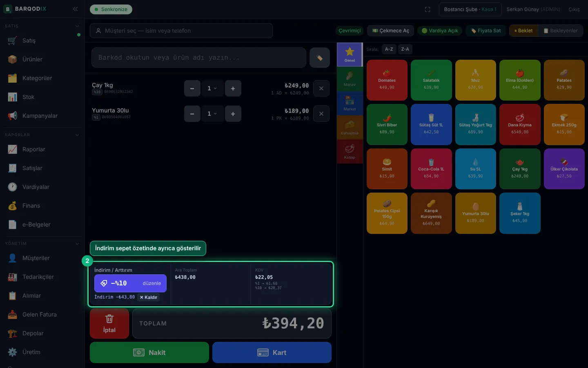Open Satış from the sidebar
This screenshot has width=588, height=368.
(x=42, y=40)
